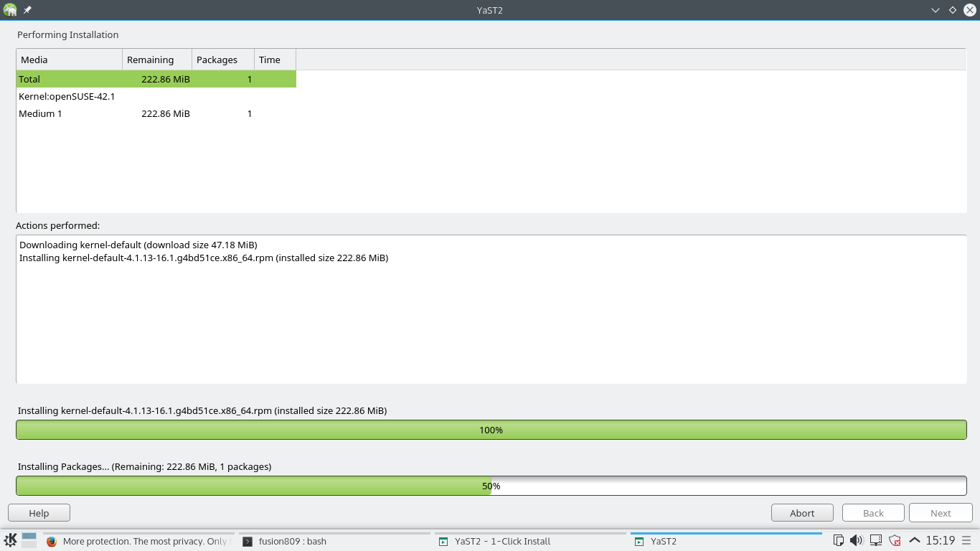Click the YaST2 window menu icon
Screen dimensions: 980x551
pyautogui.click(x=10, y=10)
